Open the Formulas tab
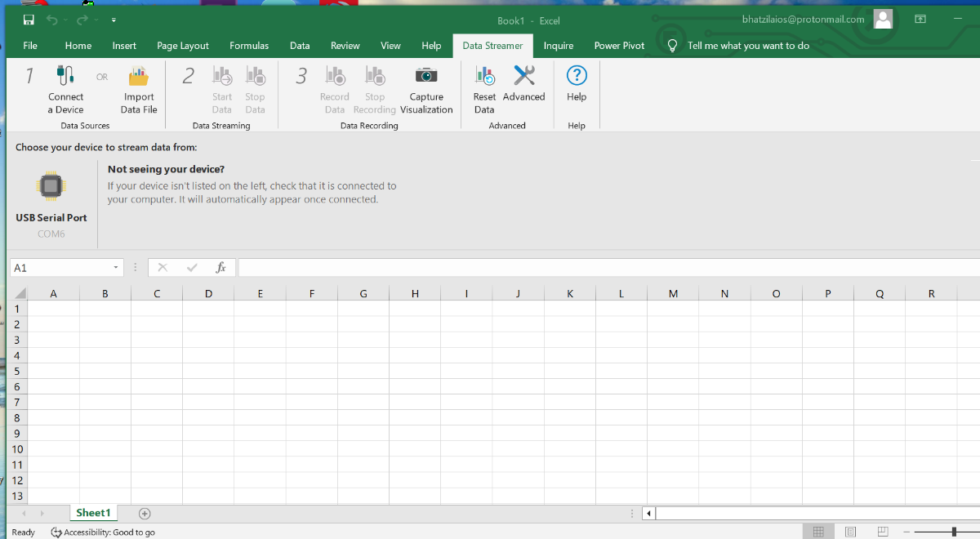This screenshot has height=539, width=980. click(x=249, y=46)
